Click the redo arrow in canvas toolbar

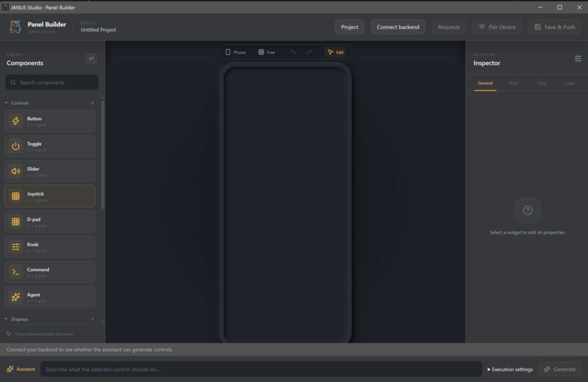[309, 52]
